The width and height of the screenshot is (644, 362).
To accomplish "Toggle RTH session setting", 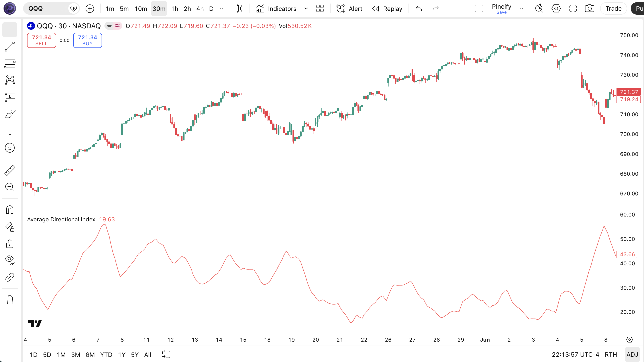I will (611, 354).
